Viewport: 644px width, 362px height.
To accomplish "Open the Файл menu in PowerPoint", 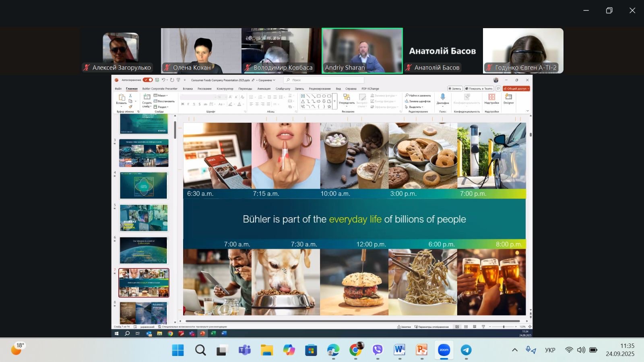I will pos(118,88).
